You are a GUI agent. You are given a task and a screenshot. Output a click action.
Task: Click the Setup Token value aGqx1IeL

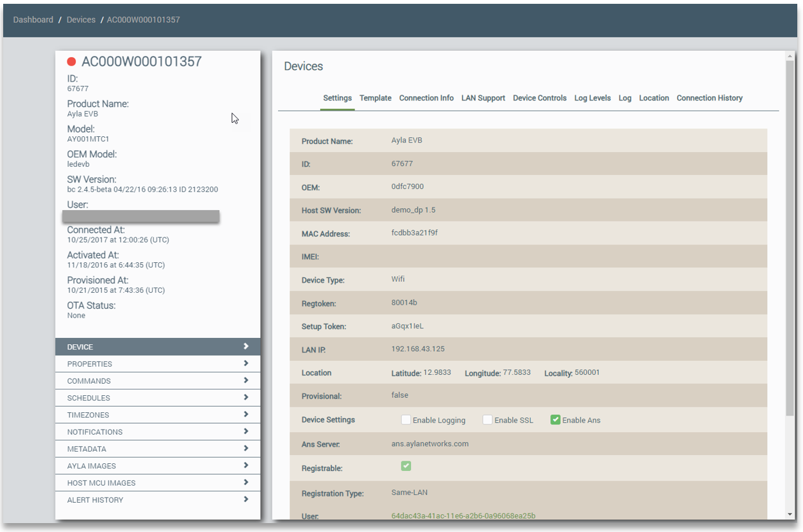click(x=407, y=326)
